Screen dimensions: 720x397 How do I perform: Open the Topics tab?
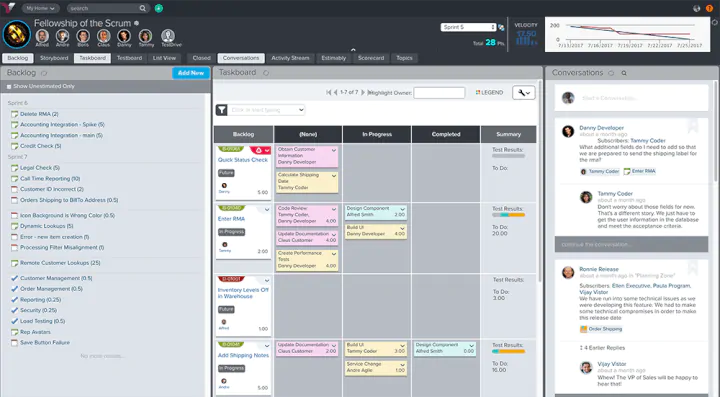click(404, 58)
